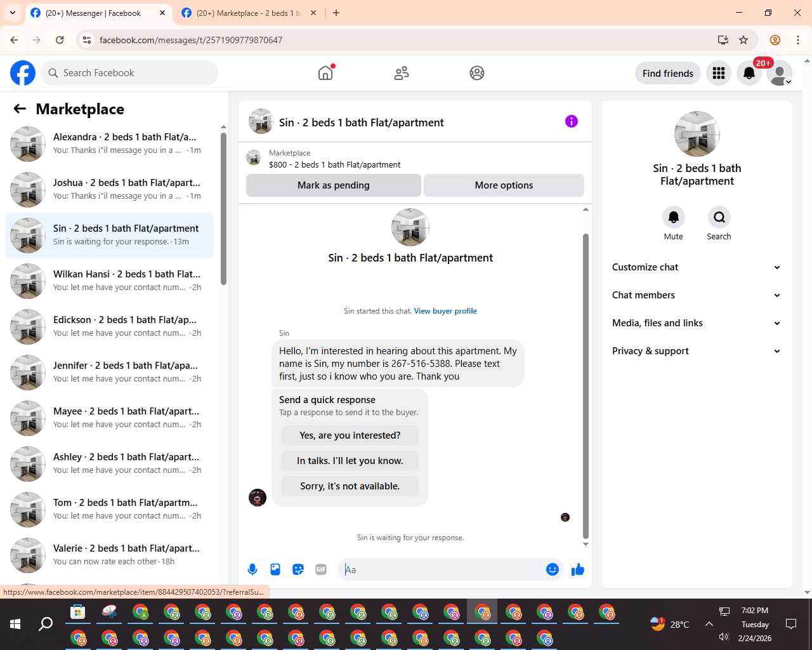
Task: Send a voice clip microphone icon
Action: coord(252,569)
